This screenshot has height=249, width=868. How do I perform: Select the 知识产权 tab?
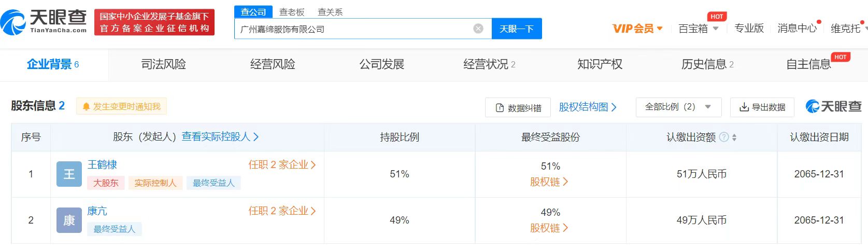click(600, 64)
